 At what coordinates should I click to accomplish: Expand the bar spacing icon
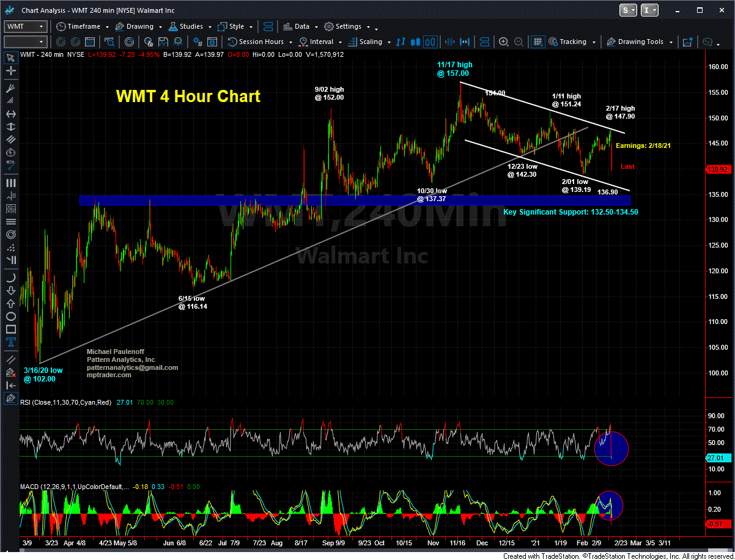point(465,42)
